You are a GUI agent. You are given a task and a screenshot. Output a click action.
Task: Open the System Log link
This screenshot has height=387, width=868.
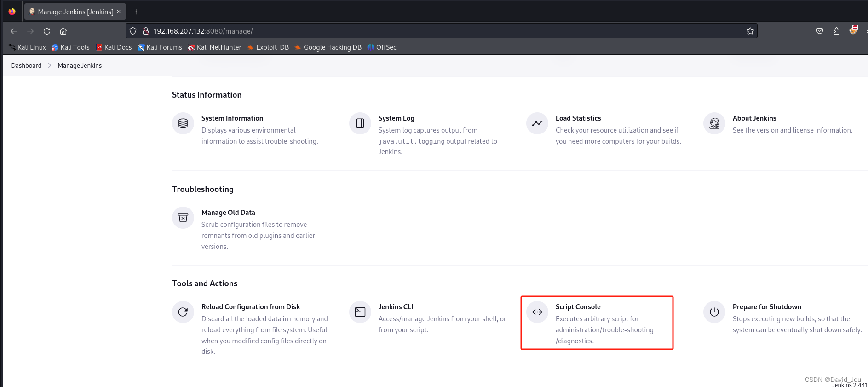click(397, 118)
